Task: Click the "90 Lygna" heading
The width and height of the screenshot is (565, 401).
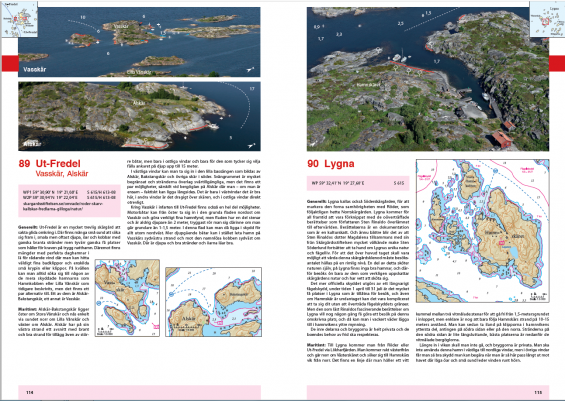Action: tap(331, 164)
